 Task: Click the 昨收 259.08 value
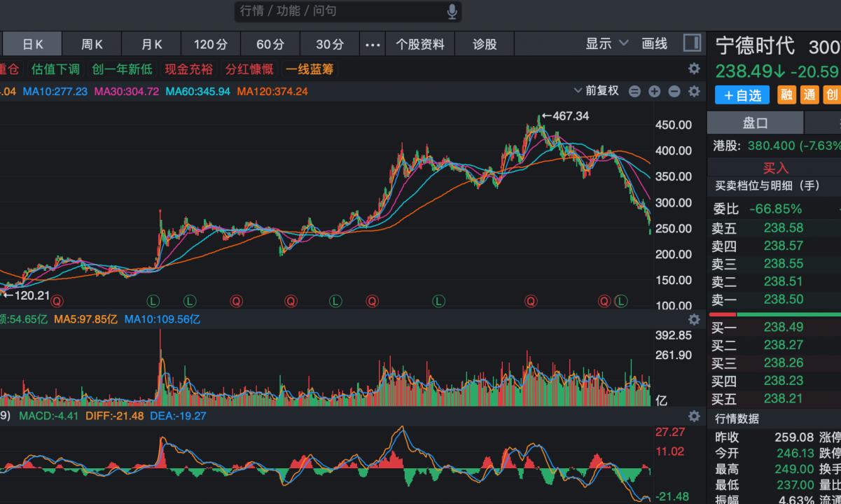pos(794,437)
